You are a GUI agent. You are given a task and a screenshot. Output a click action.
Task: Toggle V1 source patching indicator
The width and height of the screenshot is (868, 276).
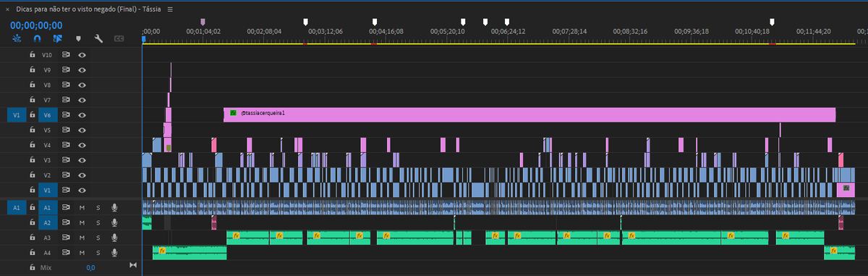pyautogui.click(x=17, y=114)
